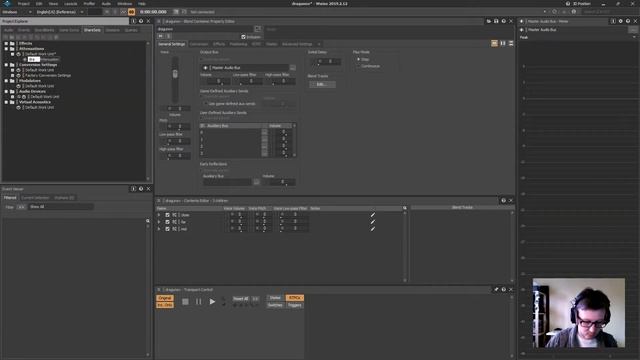Screen dimensions: 640x360
Task: Click the Effects folder icon
Action: coord(12,43)
